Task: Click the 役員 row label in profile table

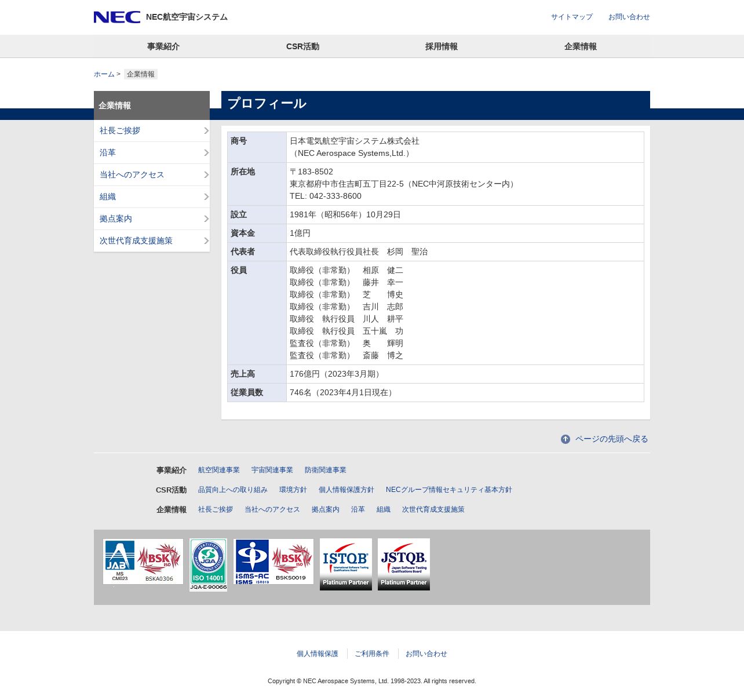Action: pos(257,313)
